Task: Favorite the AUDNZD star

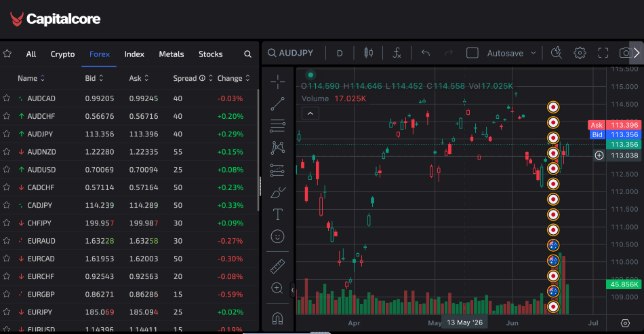Action: [x=6, y=152]
